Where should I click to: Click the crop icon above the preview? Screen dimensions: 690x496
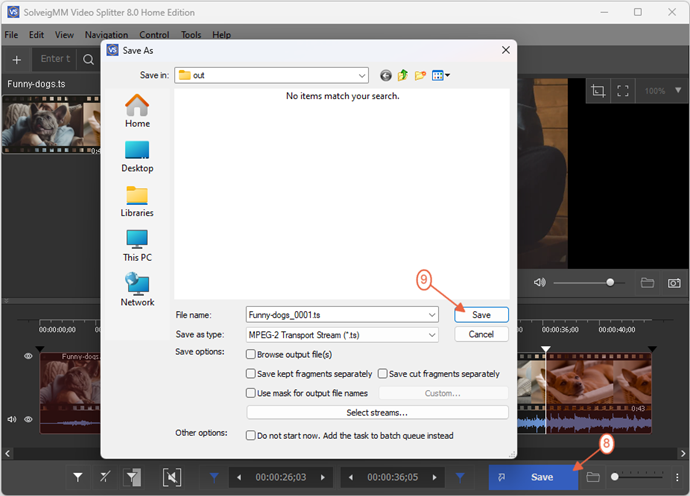598,91
